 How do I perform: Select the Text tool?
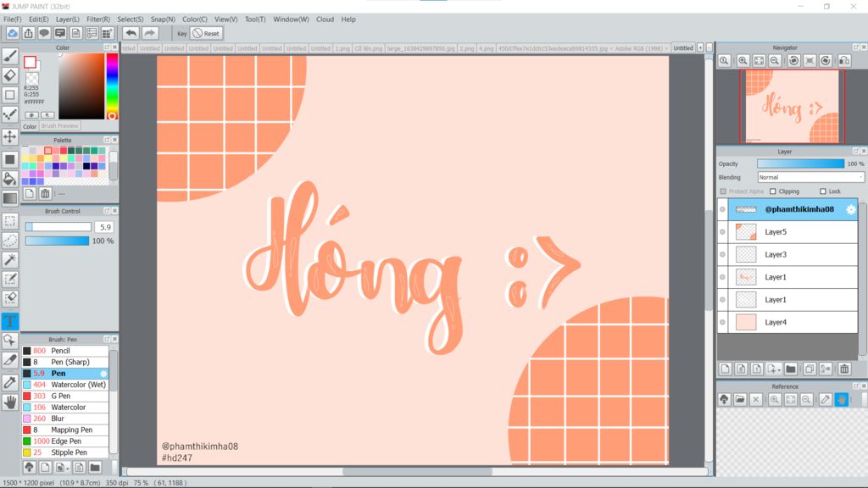point(10,321)
